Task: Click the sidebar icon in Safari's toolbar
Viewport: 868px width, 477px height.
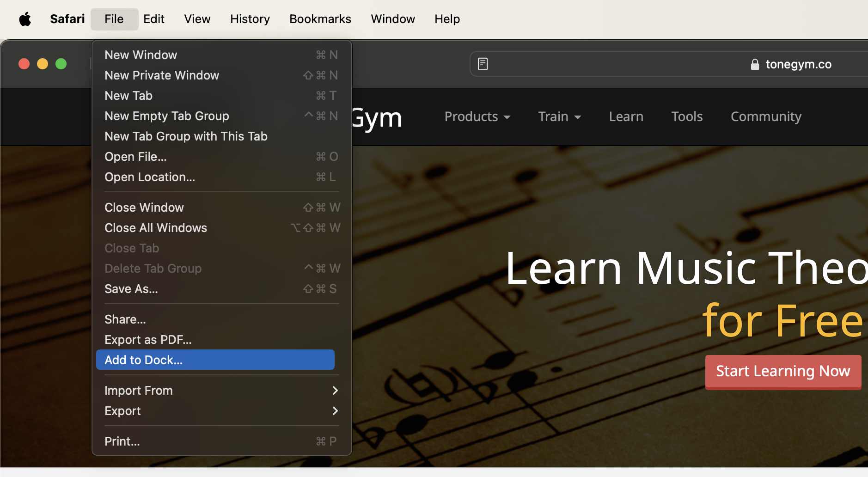Action: pos(483,63)
